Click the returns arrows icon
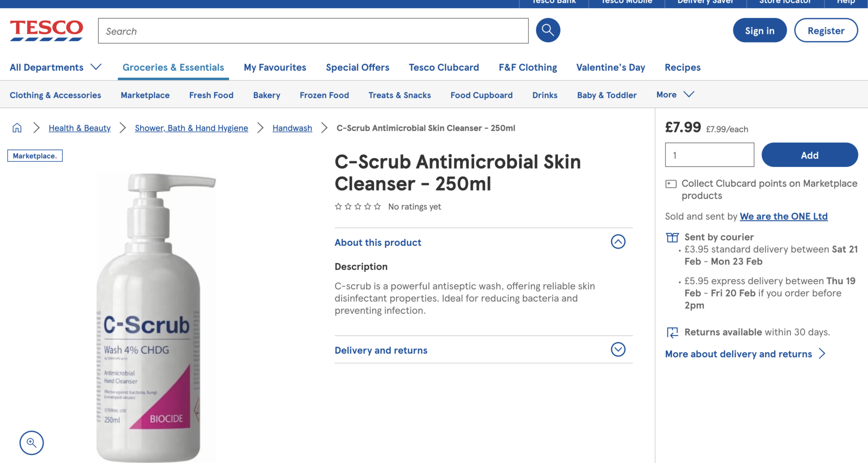 pyautogui.click(x=673, y=332)
